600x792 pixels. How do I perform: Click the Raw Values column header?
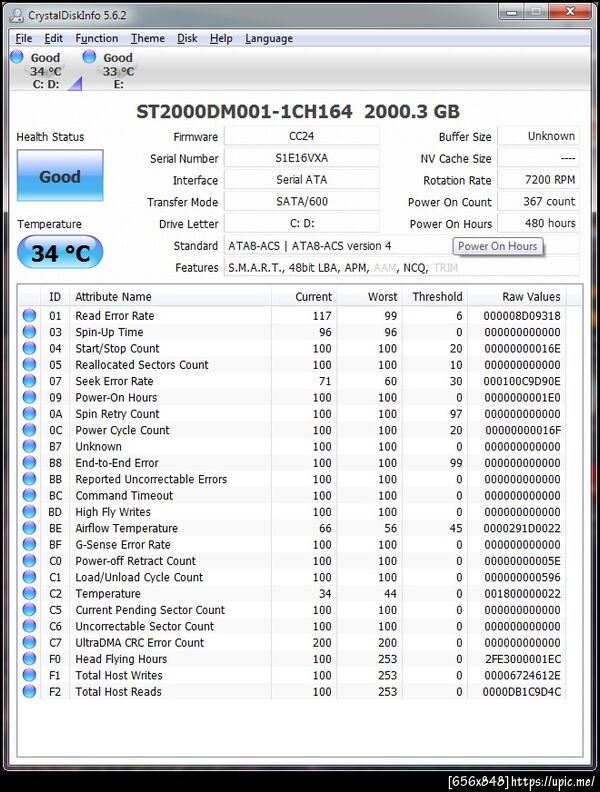517,296
